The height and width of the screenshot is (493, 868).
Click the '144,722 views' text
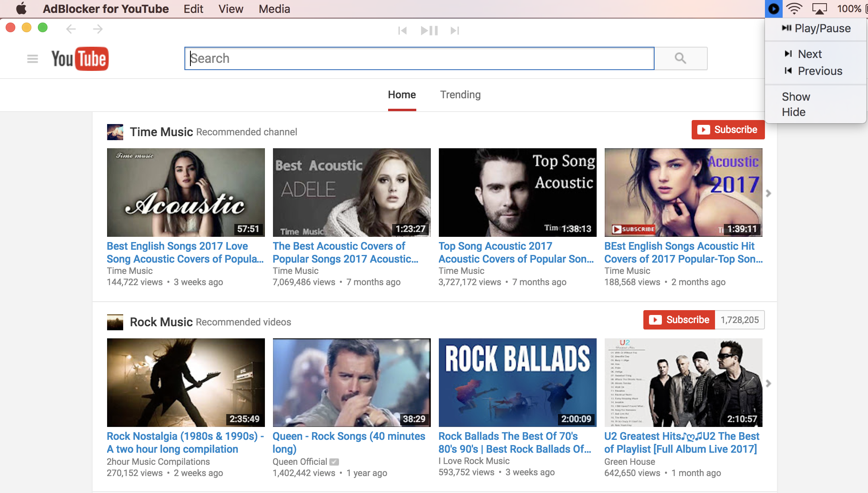(x=134, y=282)
